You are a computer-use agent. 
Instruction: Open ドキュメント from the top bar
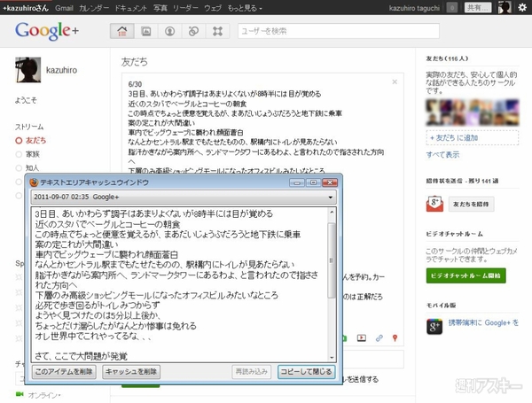tap(130, 8)
